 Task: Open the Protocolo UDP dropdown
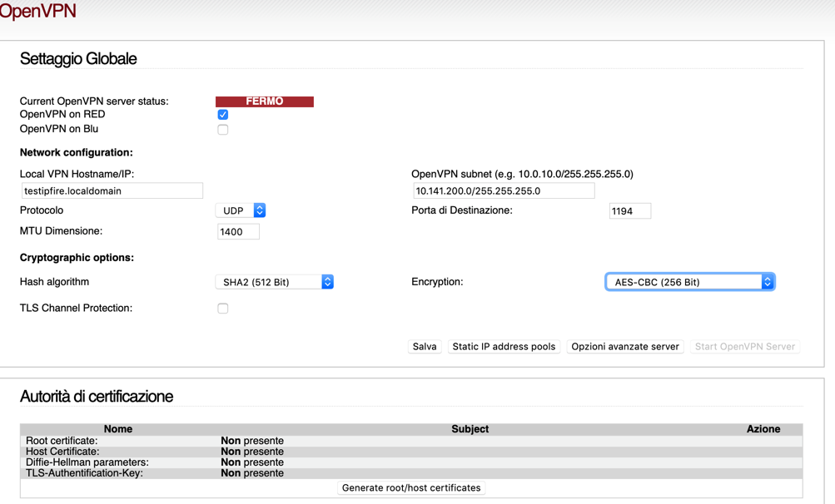(241, 210)
